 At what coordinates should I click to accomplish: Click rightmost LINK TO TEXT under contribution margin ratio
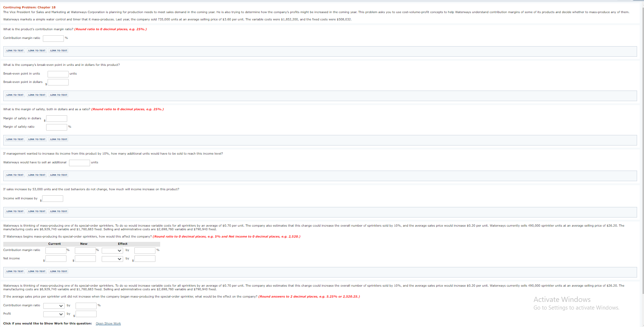[x=59, y=51]
